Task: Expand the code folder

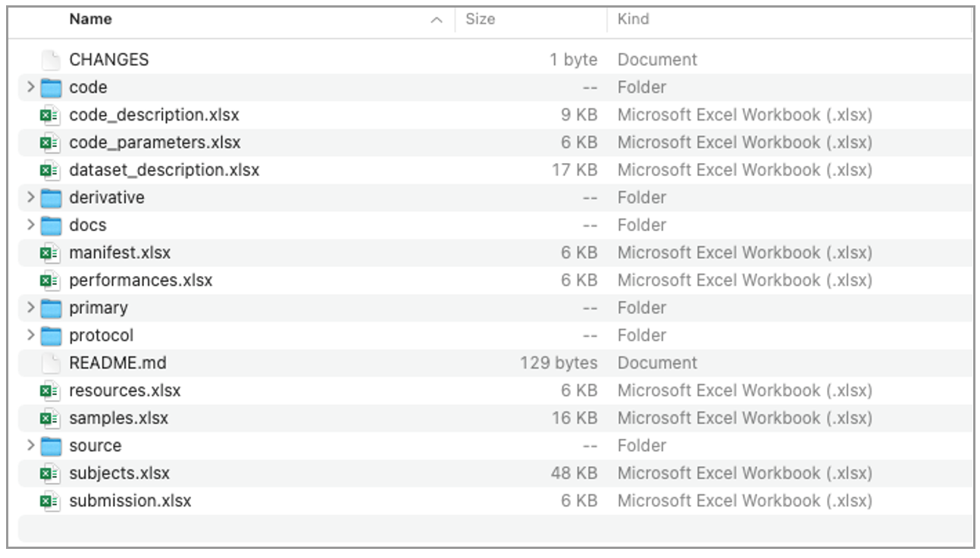Action: click(x=30, y=87)
